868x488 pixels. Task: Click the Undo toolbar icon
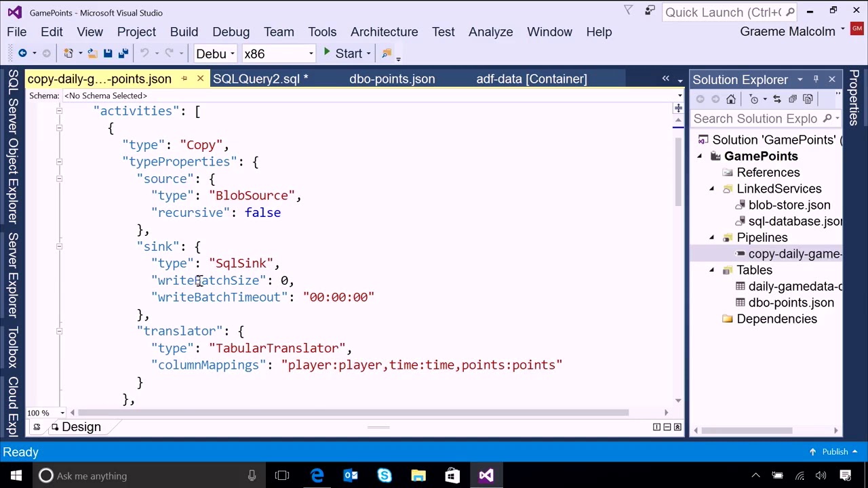click(x=144, y=54)
